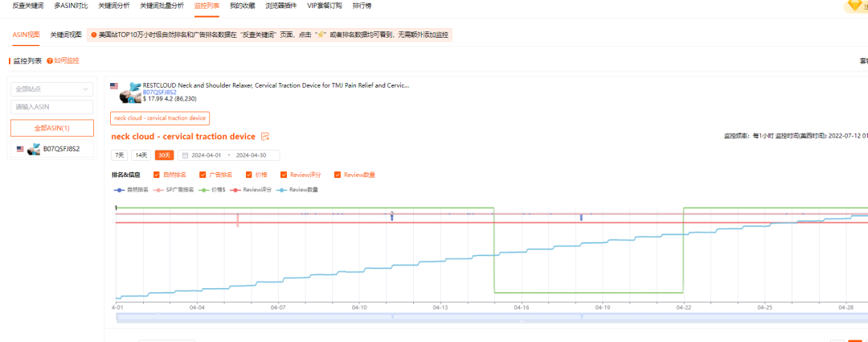Click the chart's bottom time range slider
868x342 pixels.
(x=490, y=317)
